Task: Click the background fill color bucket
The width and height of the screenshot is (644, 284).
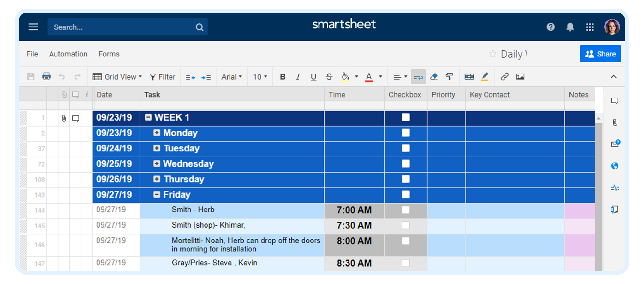Action: pos(345,77)
